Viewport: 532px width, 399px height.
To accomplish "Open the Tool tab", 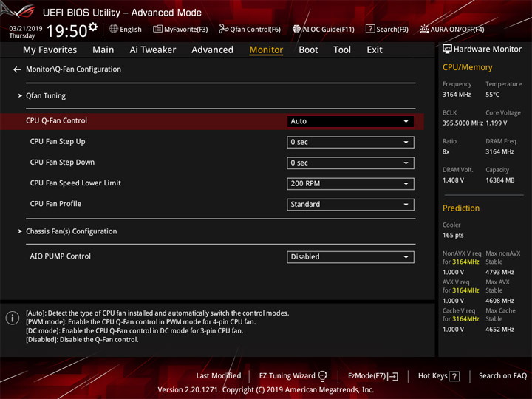I will pos(342,50).
